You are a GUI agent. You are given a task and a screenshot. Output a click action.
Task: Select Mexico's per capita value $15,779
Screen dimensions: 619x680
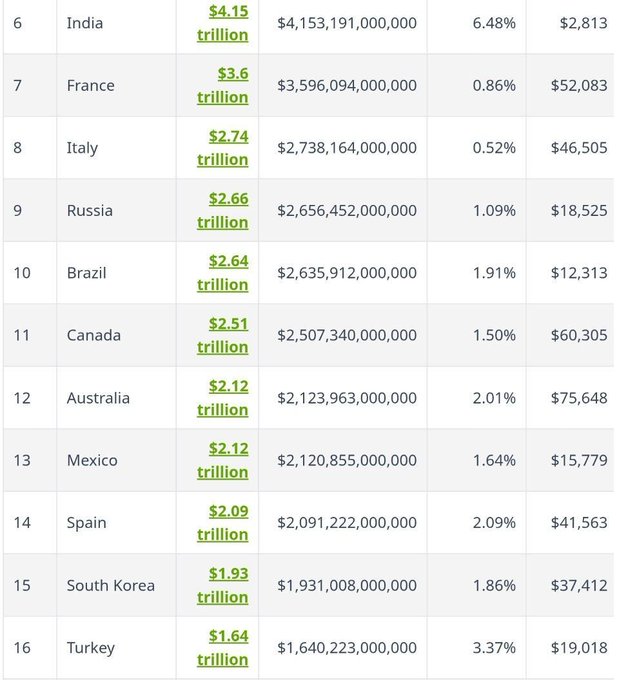(x=579, y=460)
